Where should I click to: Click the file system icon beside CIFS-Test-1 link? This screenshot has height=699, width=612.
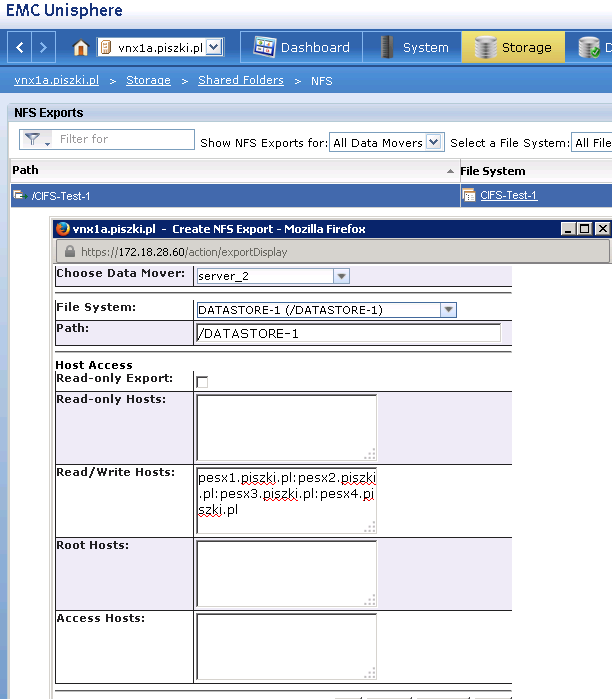(x=469, y=195)
